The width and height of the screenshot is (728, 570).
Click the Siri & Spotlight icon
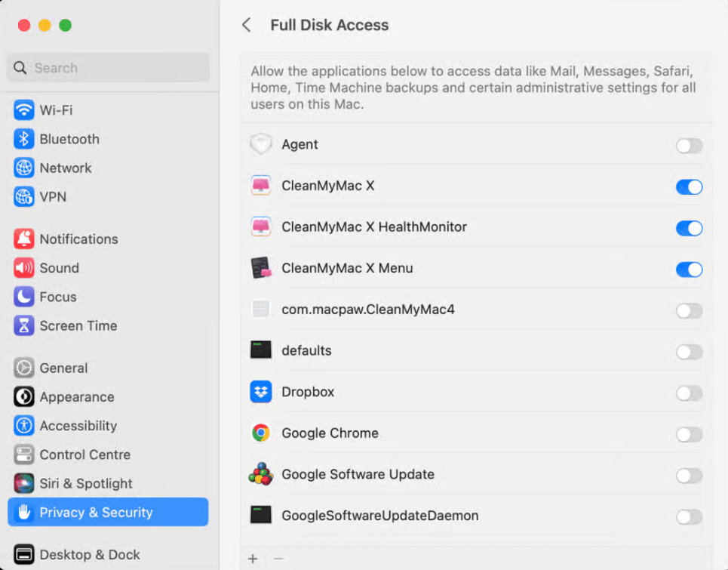click(x=24, y=483)
